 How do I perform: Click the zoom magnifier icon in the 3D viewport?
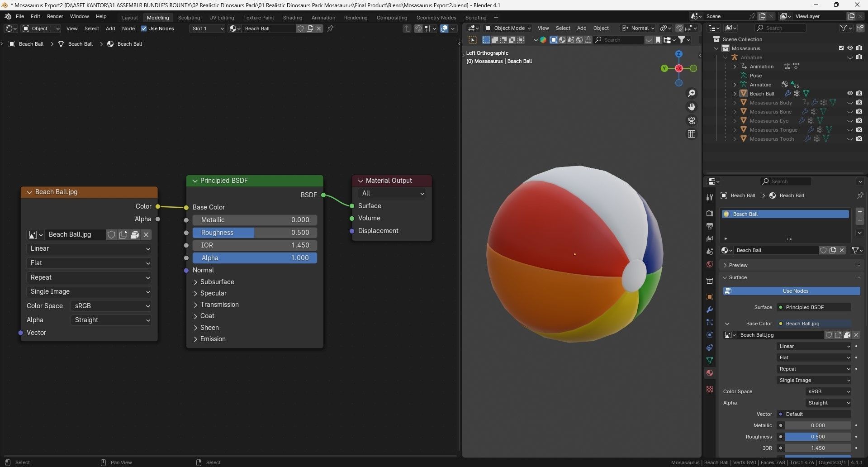pos(692,93)
